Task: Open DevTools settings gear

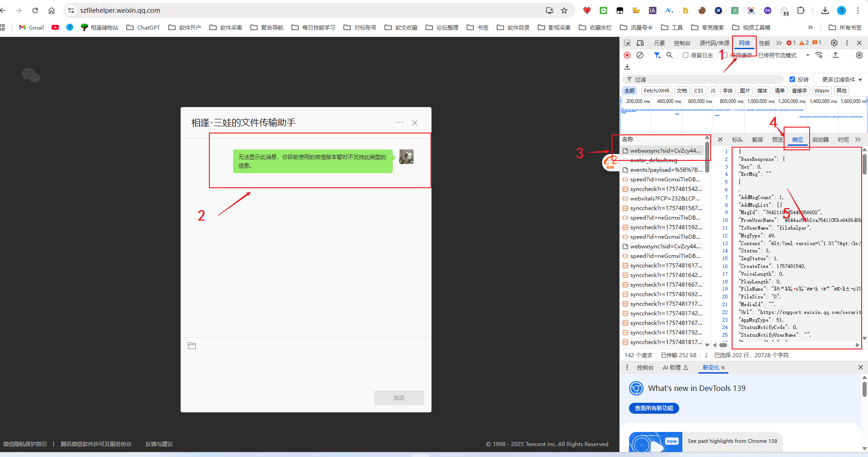Action: pyautogui.click(x=834, y=43)
